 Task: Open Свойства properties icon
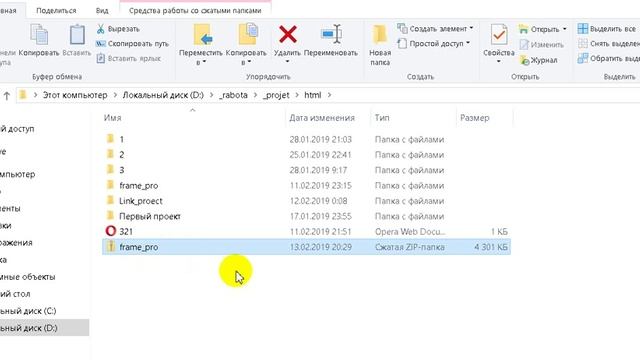pos(499,35)
